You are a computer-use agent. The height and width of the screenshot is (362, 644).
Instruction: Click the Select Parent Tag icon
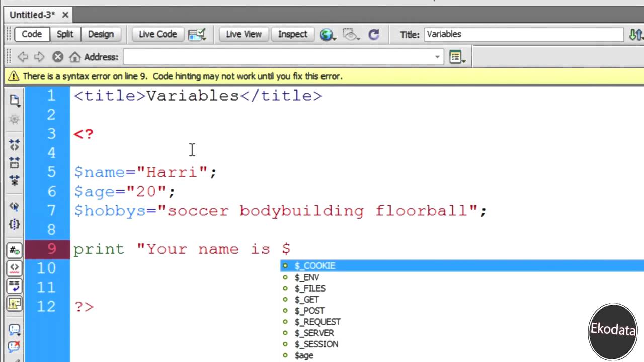pos(14,206)
